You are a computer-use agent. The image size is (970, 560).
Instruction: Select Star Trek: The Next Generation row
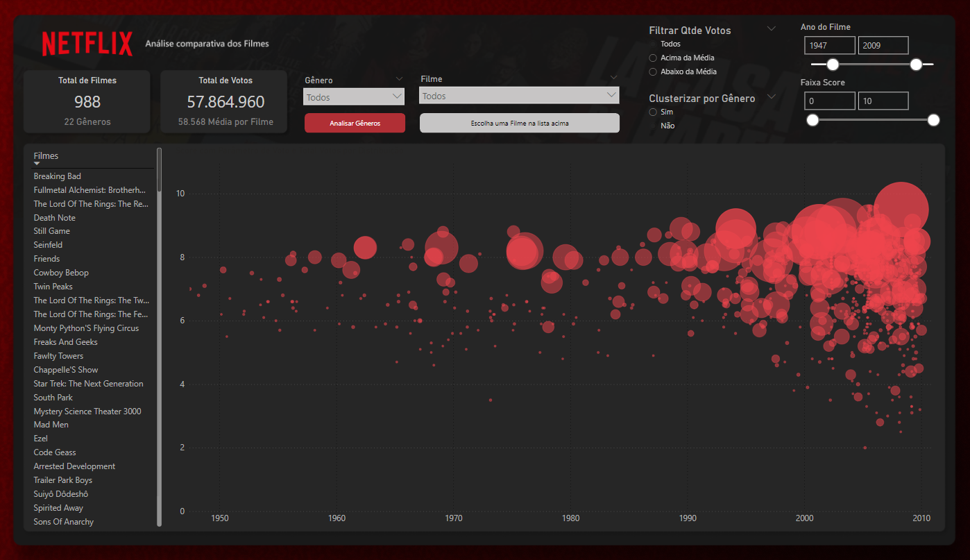pos(88,384)
